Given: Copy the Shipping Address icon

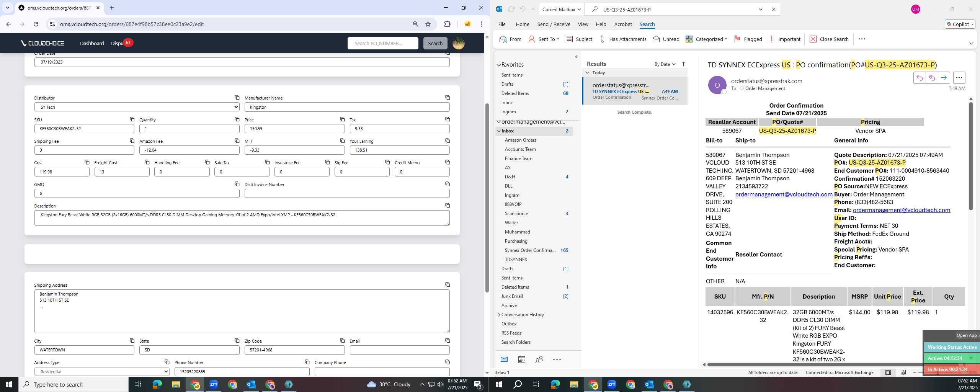Looking at the screenshot, I should click(x=448, y=285).
